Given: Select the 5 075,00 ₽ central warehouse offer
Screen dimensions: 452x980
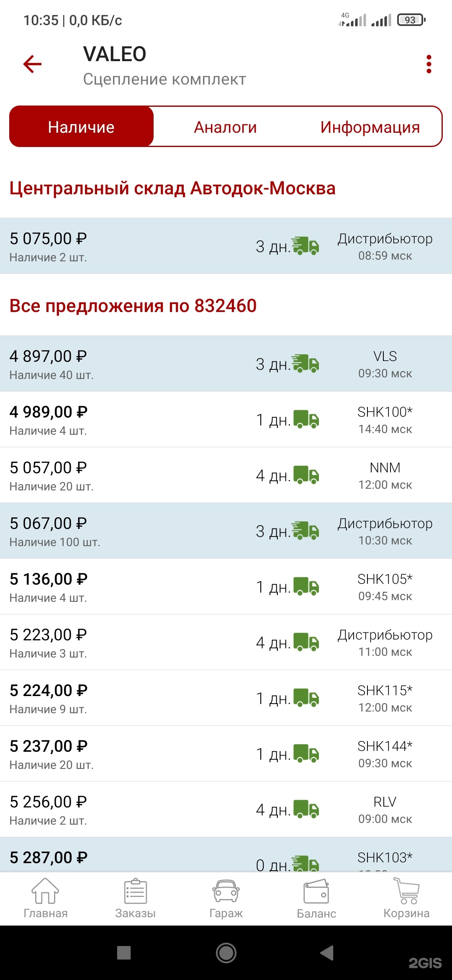Looking at the screenshot, I should [x=126, y=246].
